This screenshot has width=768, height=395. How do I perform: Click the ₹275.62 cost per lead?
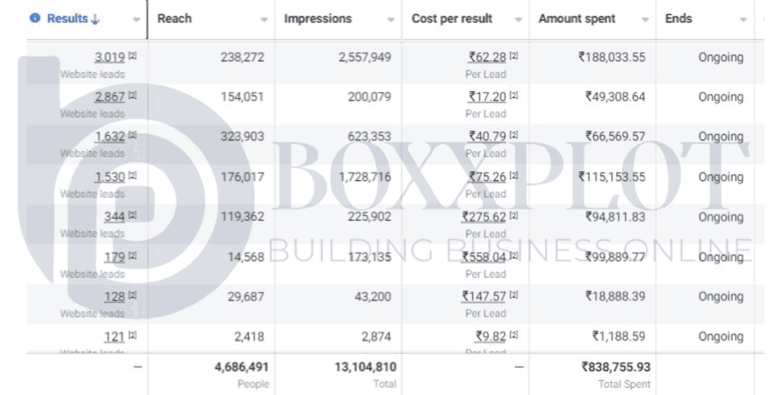(484, 217)
